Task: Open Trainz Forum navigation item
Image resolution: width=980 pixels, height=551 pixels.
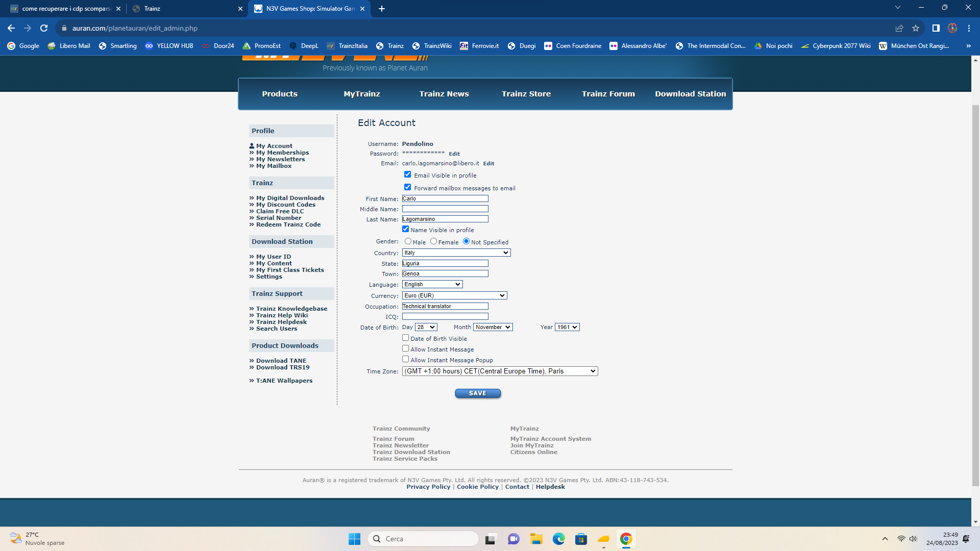Action: [x=608, y=94]
